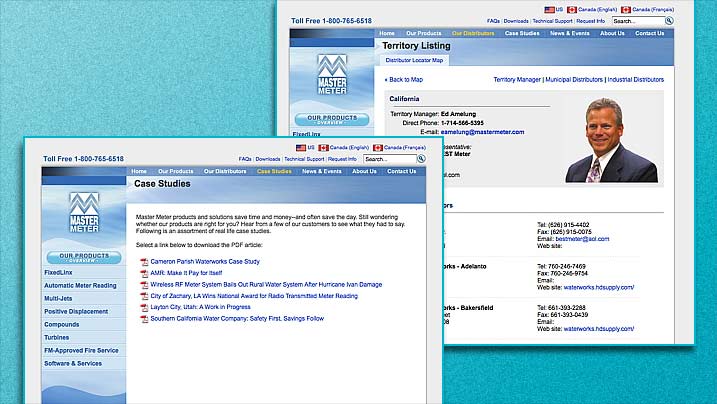Open News & Events in Case Studies window
The width and height of the screenshot is (717, 404).
click(x=321, y=171)
